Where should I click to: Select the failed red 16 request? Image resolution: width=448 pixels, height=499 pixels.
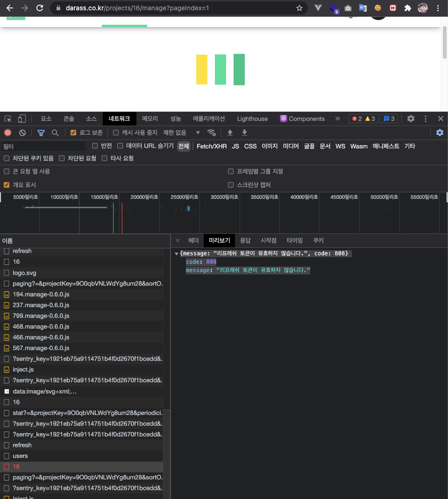(x=81, y=467)
